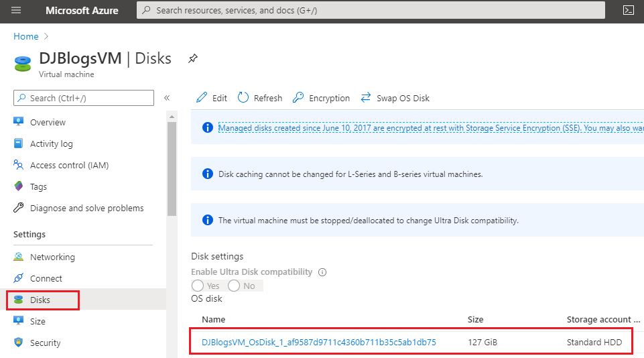Select the Yes radio for Ultra Disk
The width and height of the screenshot is (644, 358).
coord(198,286)
